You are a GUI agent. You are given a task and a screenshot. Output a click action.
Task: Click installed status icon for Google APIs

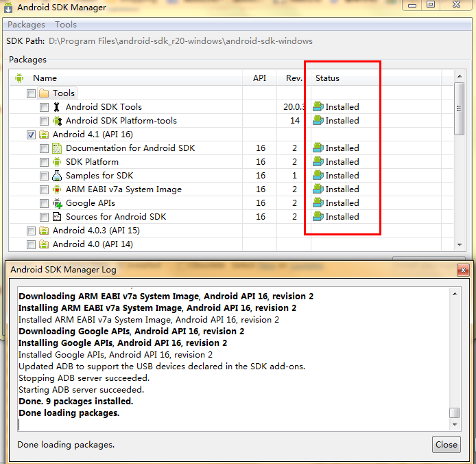pos(318,202)
